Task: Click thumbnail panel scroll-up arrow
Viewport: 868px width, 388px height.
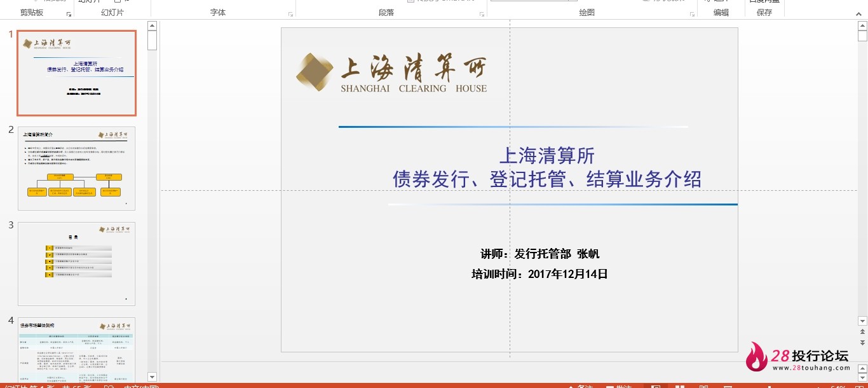Action: 152,26
